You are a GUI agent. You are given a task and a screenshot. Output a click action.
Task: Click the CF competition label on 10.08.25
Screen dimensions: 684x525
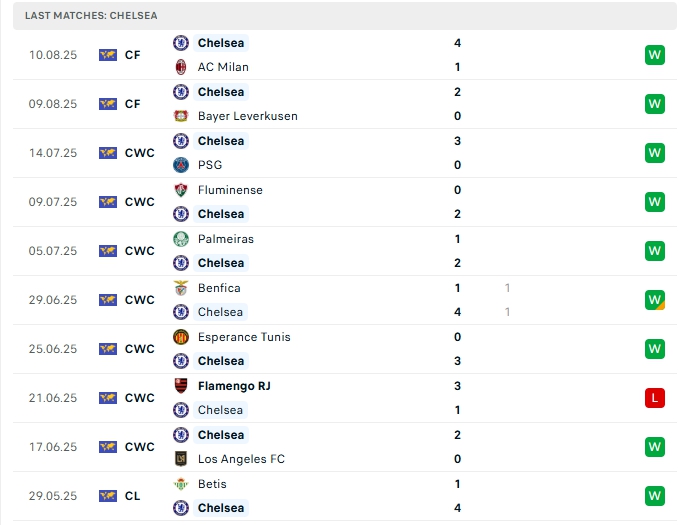pyautogui.click(x=133, y=55)
